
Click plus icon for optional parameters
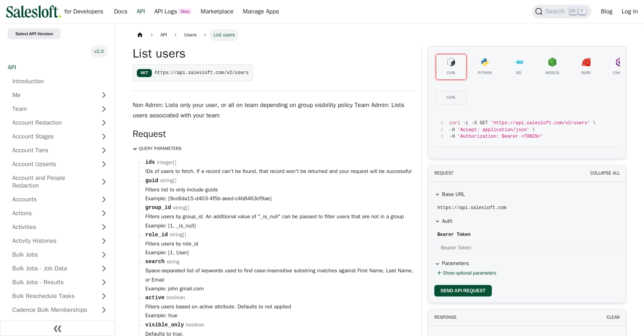(439, 273)
